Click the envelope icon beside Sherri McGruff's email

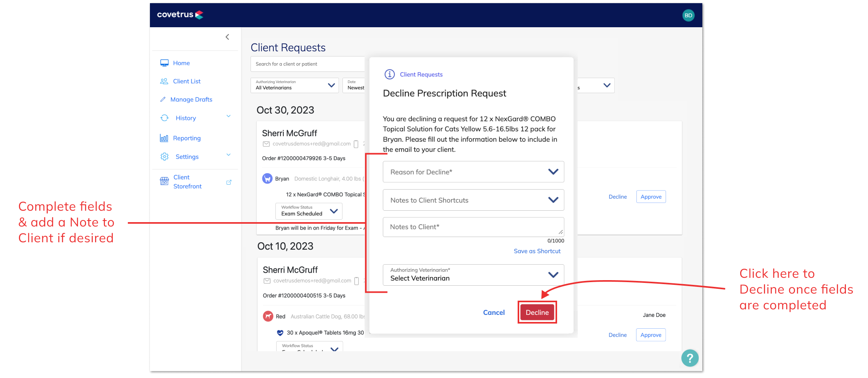coord(266,144)
